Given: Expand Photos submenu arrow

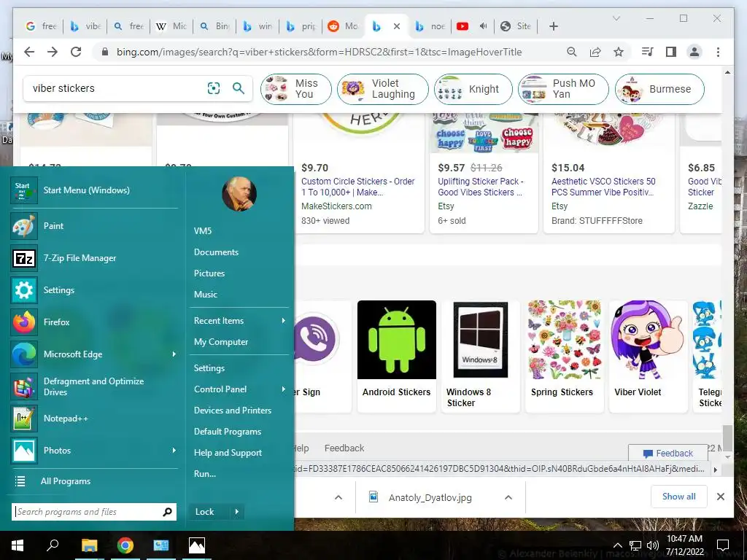Looking at the screenshot, I should click(x=174, y=451).
